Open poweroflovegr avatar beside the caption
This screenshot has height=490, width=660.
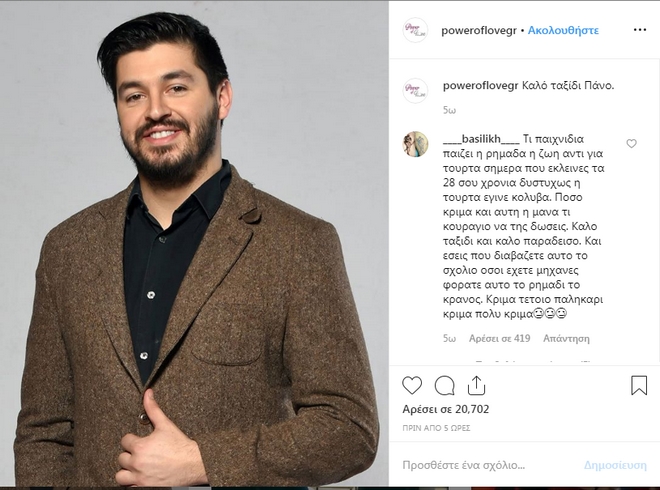click(x=415, y=91)
